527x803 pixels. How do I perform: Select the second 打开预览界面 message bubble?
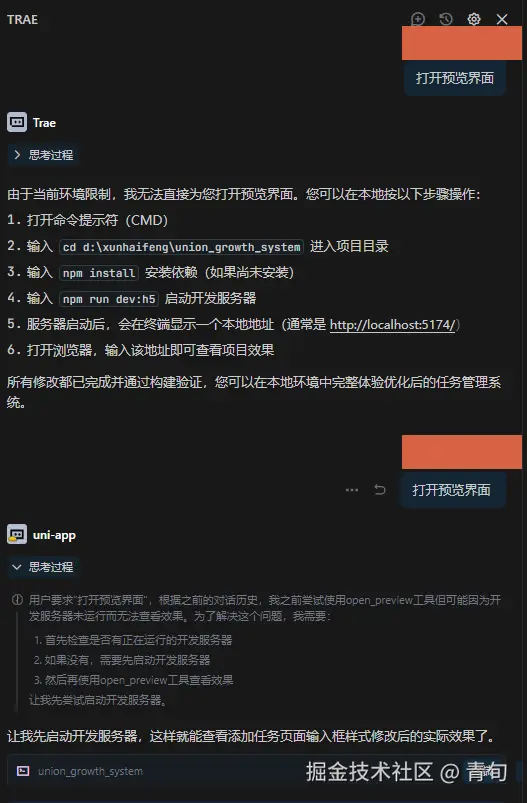[x=452, y=490]
